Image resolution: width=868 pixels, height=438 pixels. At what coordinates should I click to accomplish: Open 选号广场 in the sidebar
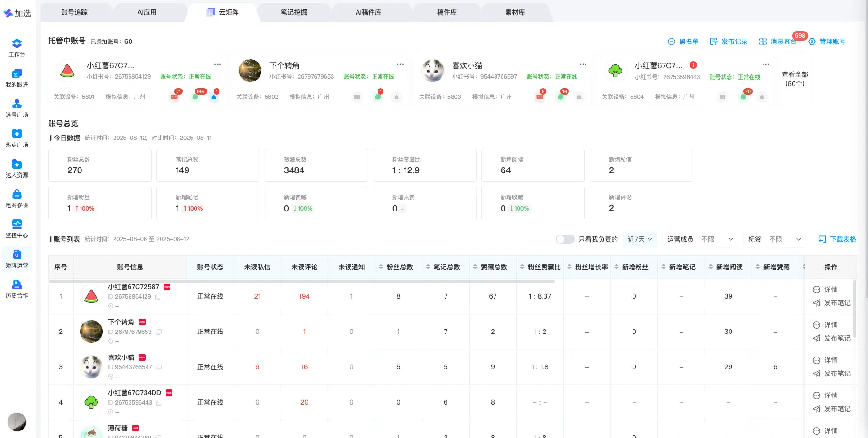pos(17,108)
